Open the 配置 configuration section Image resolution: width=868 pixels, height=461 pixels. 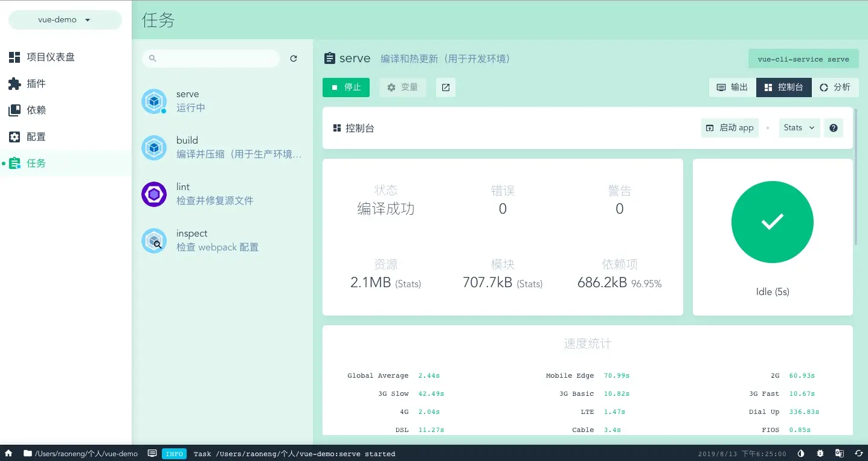(x=66, y=136)
